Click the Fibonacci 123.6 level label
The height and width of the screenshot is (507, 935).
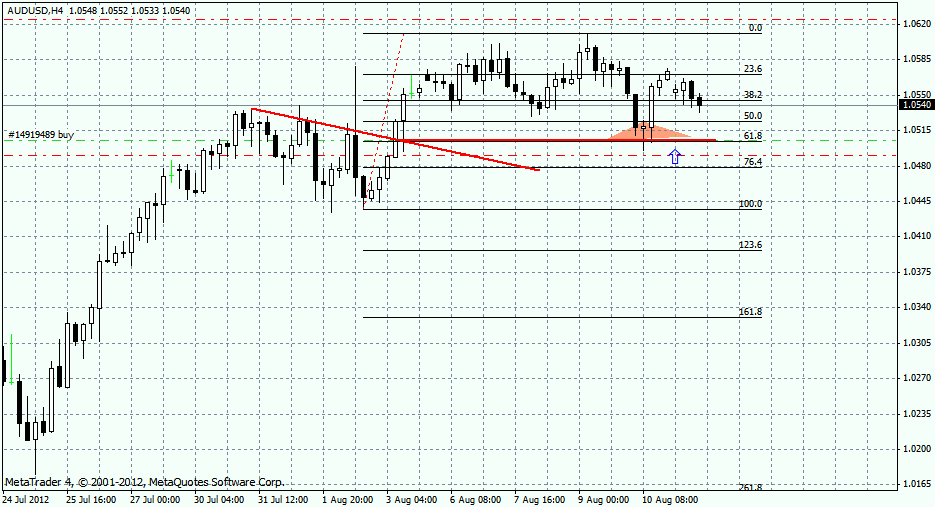click(x=751, y=245)
